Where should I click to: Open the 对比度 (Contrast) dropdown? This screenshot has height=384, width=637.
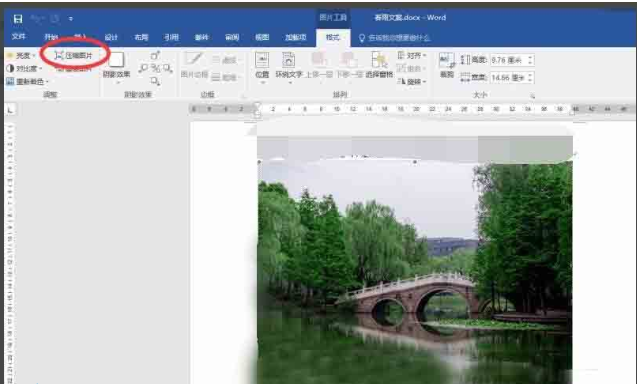point(24,68)
